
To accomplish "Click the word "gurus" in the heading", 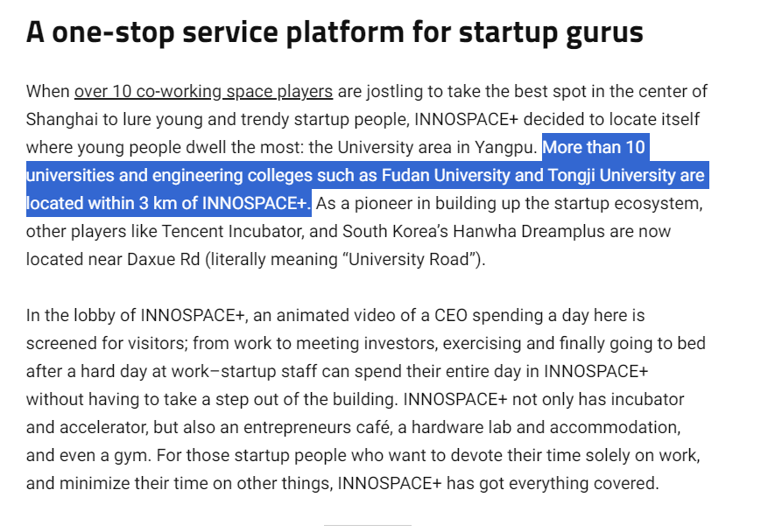I will click(x=600, y=32).
